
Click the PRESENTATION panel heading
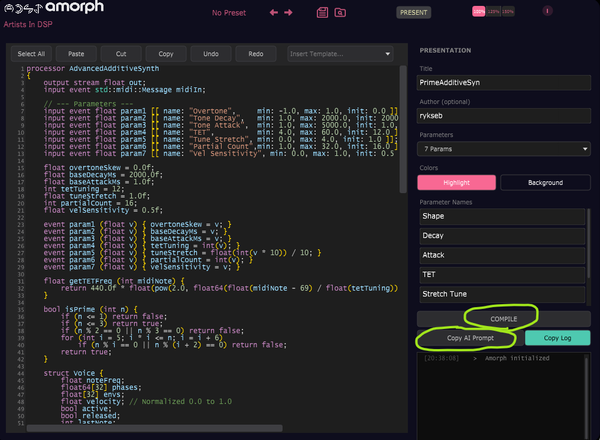pyautogui.click(x=445, y=51)
